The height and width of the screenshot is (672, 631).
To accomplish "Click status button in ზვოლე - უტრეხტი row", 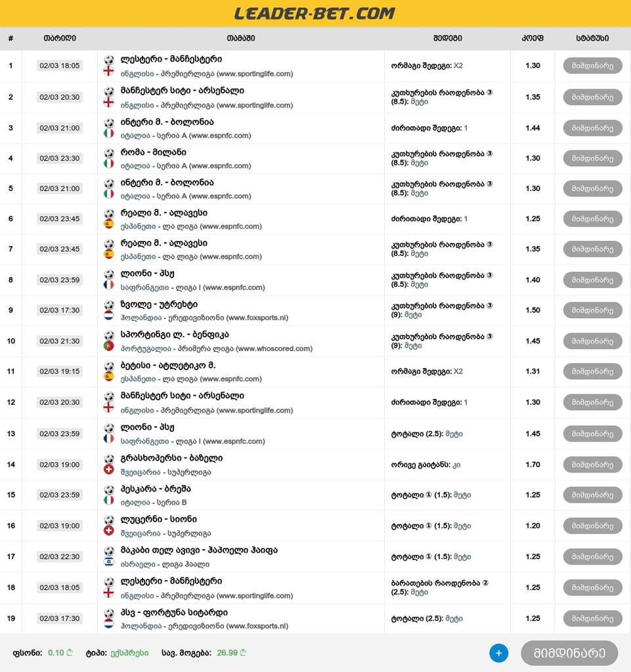I will tap(592, 310).
